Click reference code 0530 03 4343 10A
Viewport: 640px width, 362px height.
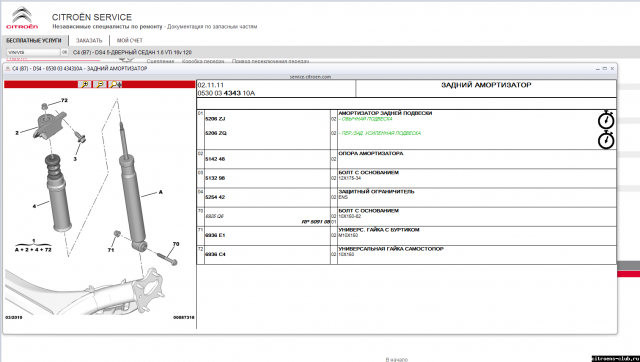pyautogui.click(x=226, y=93)
